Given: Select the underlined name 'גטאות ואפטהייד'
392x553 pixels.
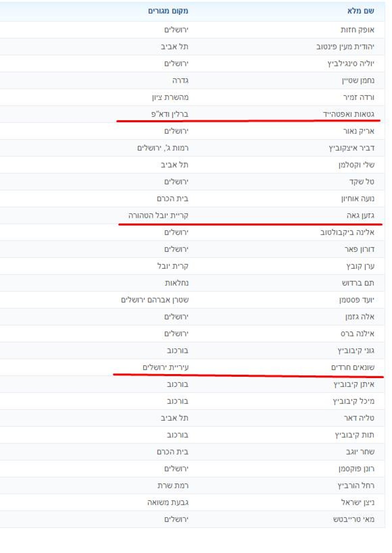Looking at the screenshot, I should click(x=349, y=114).
